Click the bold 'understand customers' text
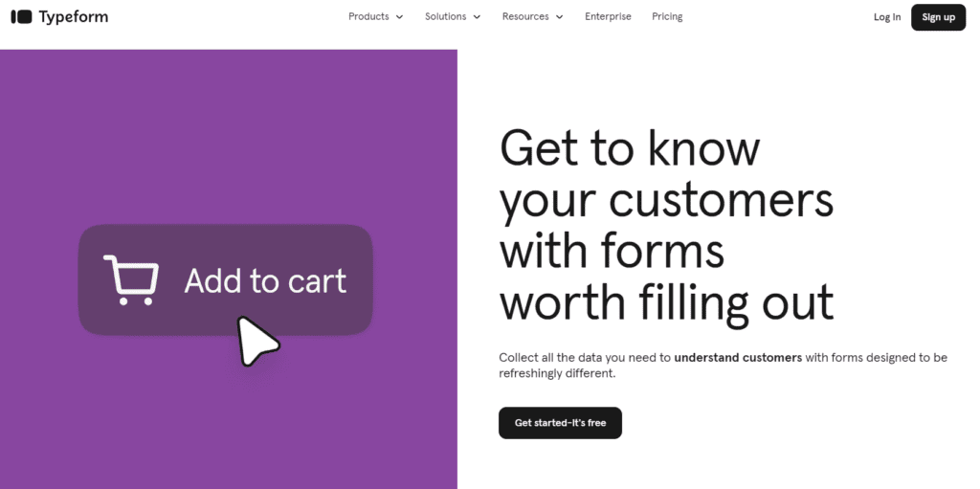 pos(738,358)
